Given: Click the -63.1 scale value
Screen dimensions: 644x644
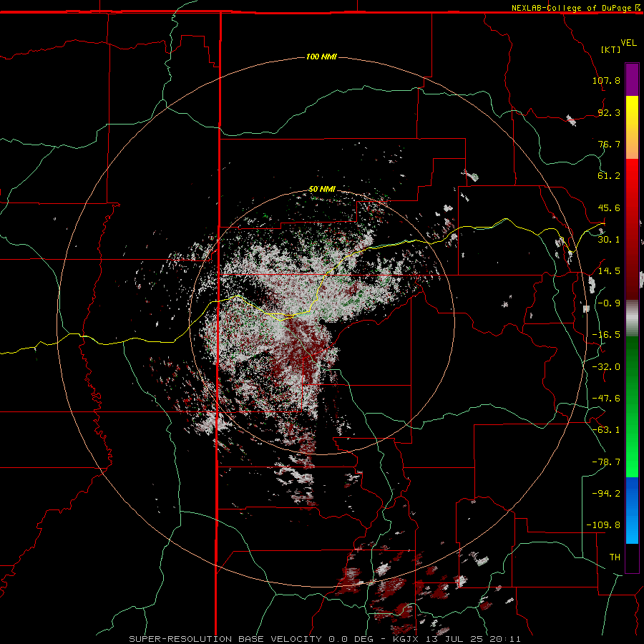Looking at the screenshot, I should [x=606, y=430].
